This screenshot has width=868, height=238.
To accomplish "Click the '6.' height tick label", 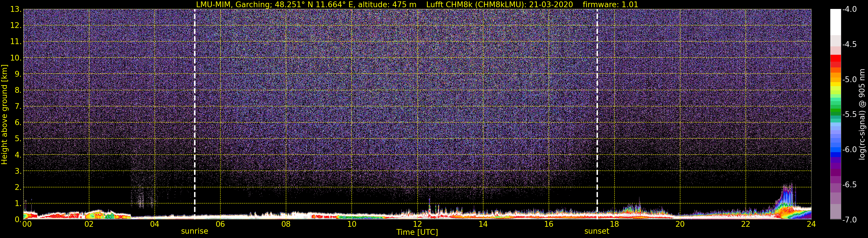I will [x=18, y=123].
